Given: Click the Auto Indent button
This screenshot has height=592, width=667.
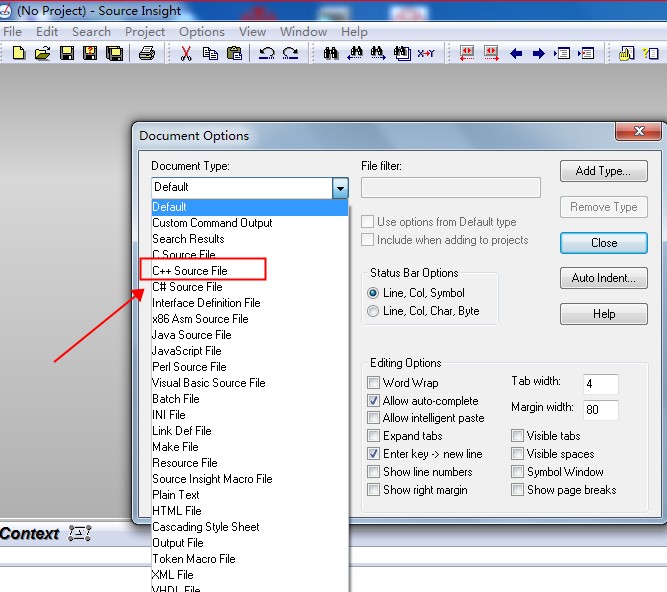Looking at the screenshot, I should [x=604, y=278].
